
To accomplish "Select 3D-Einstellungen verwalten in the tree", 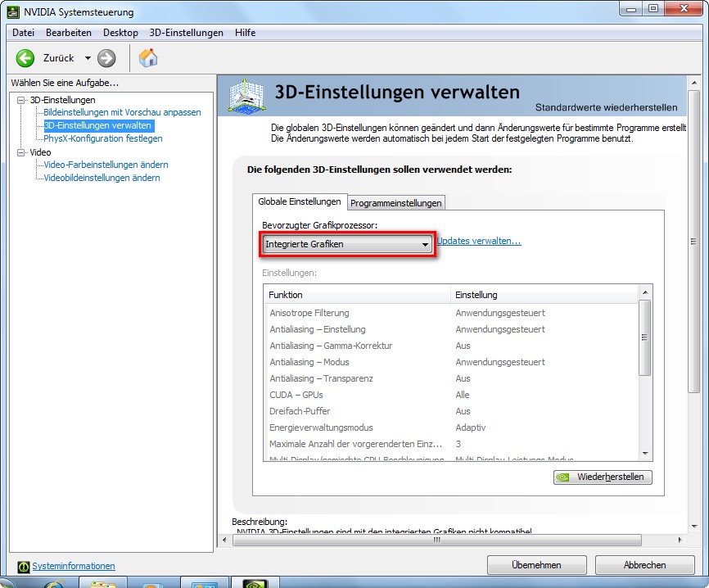I will 97,125.
